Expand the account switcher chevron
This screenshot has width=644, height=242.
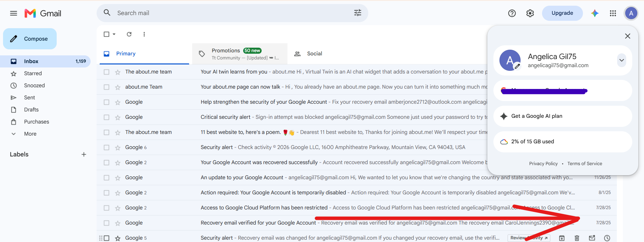622,60
